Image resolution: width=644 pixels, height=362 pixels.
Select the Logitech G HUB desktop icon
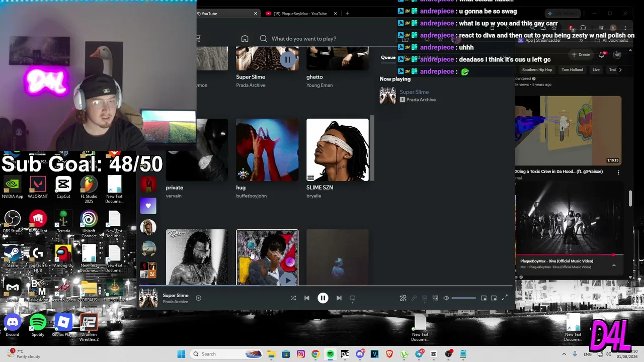(x=38, y=259)
